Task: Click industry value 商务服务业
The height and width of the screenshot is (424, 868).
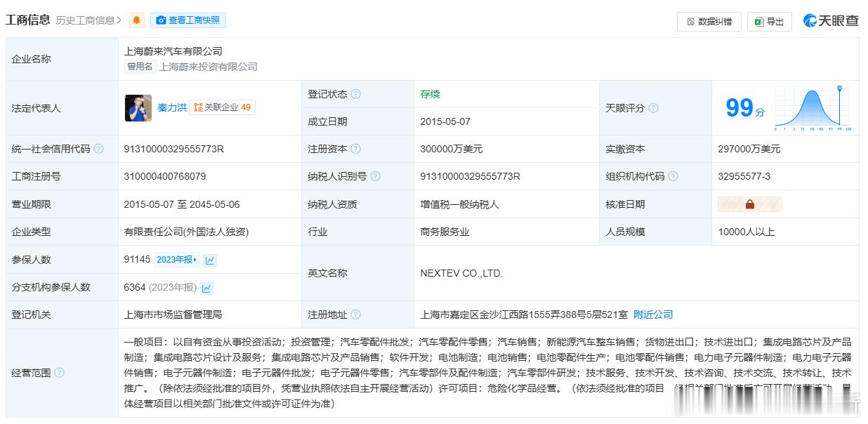Action: 445,232
